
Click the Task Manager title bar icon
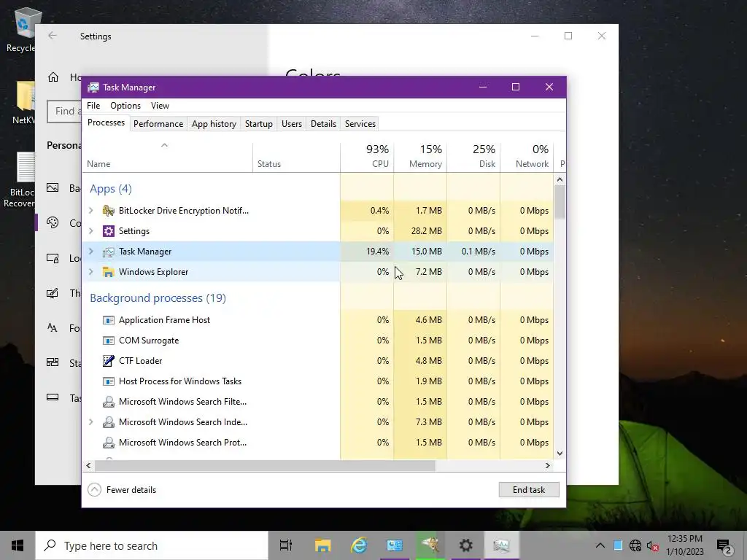(93, 87)
